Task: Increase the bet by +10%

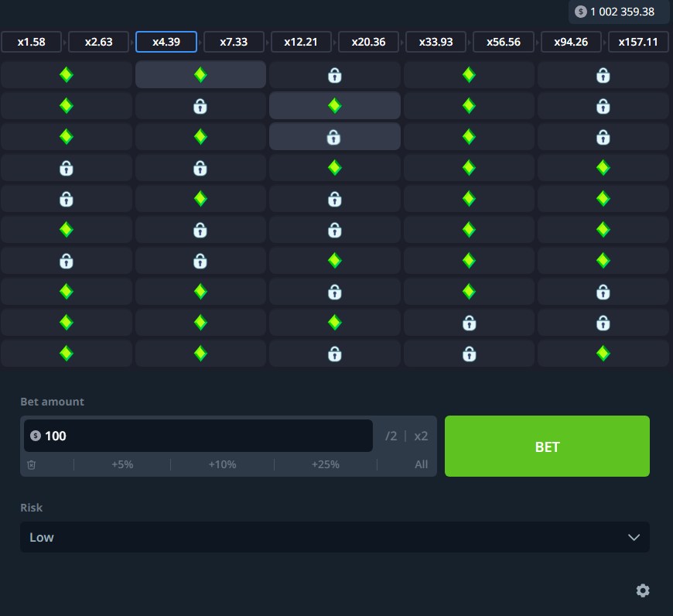Action: 222,464
